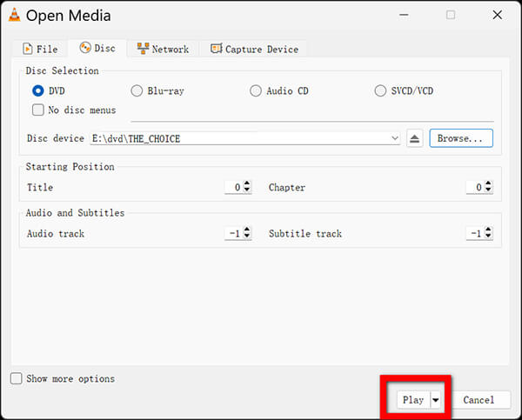Decrement the Audio track spinner
The width and height of the screenshot is (522, 420).
tap(247, 237)
